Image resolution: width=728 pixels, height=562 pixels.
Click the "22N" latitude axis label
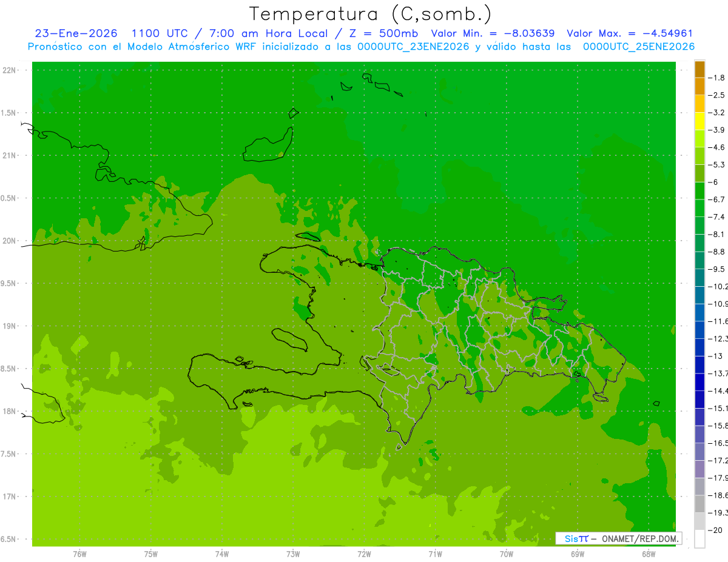click(10, 70)
